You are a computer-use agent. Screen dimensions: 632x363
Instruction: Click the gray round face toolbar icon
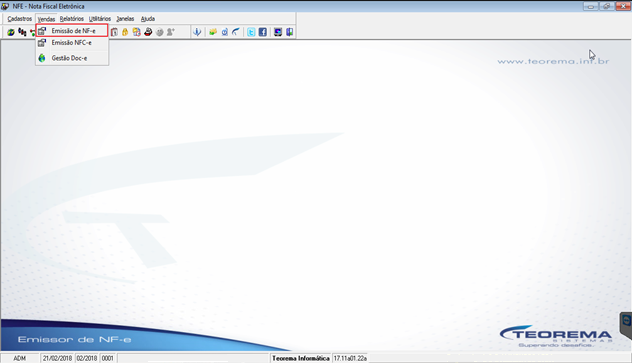point(160,32)
